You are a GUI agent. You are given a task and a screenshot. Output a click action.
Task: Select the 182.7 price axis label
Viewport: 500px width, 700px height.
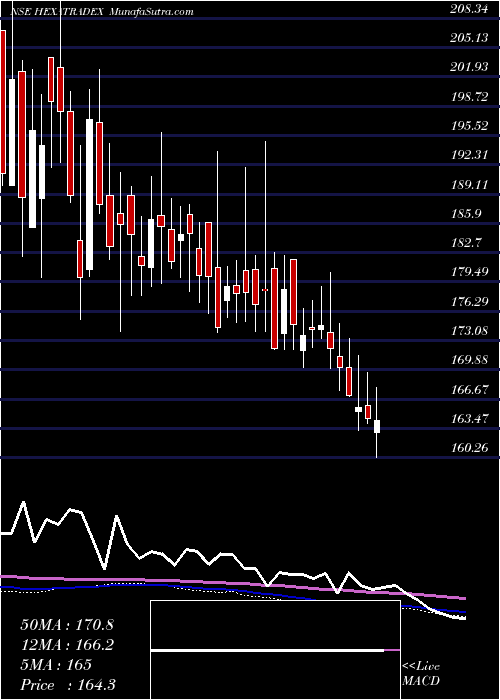point(467,243)
